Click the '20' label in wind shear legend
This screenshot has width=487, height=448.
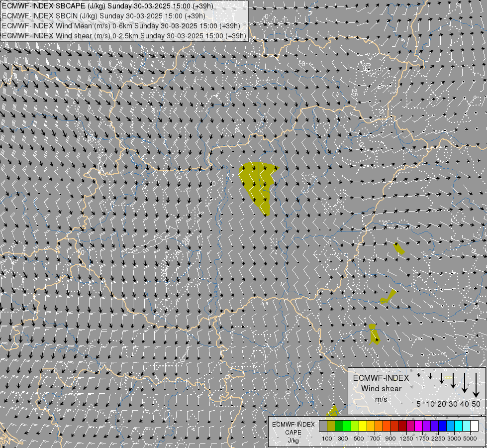pyautogui.click(x=442, y=404)
